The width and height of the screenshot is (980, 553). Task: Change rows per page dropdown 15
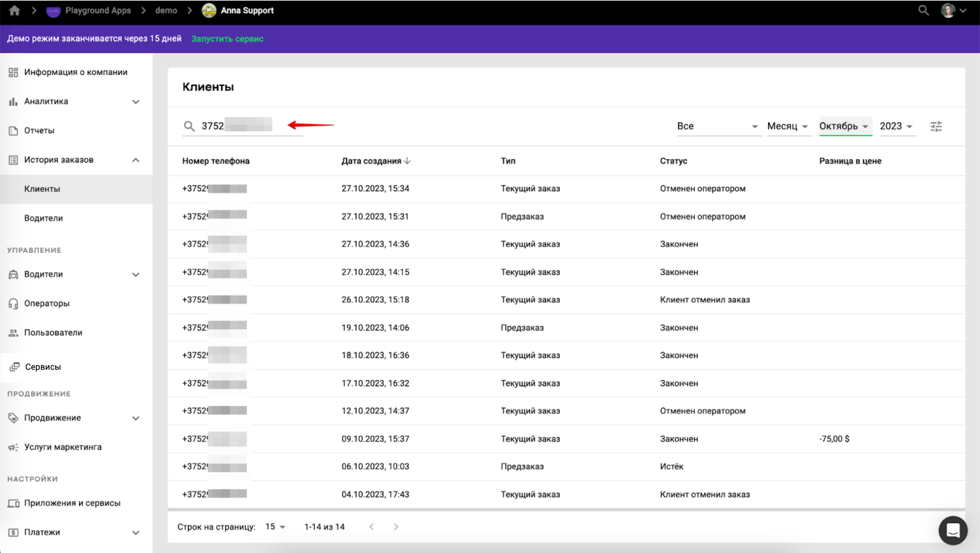pyautogui.click(x=275, y=527)
